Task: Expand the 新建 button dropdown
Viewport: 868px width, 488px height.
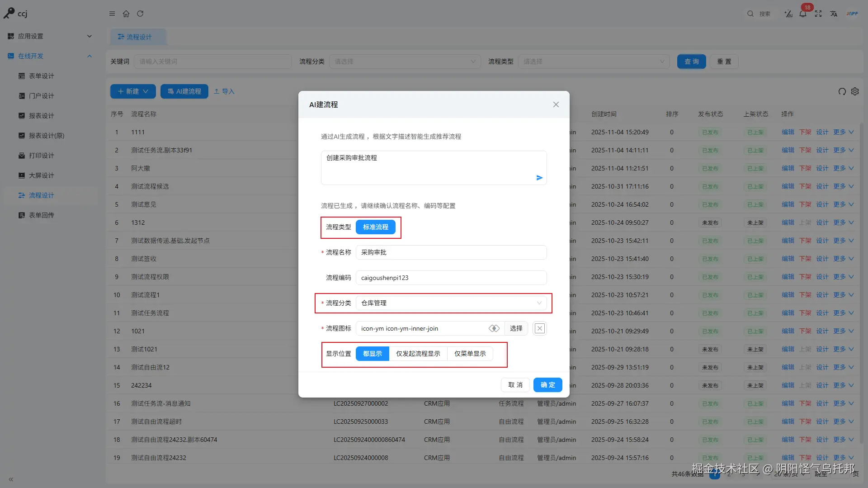Action: click(146, 91)
